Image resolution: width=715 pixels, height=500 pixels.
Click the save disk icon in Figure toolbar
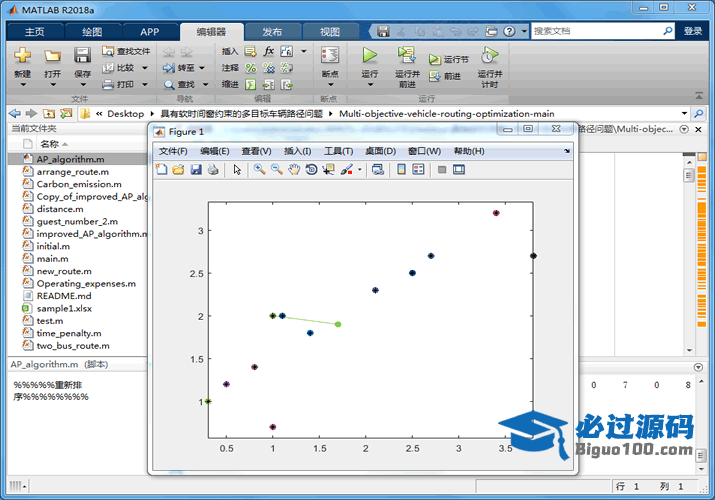click(196, 170)
